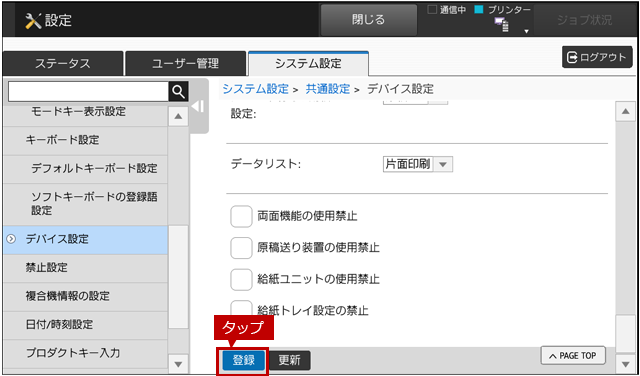Click the ログアウト button
640x376 pixels.
click(597, 57)
